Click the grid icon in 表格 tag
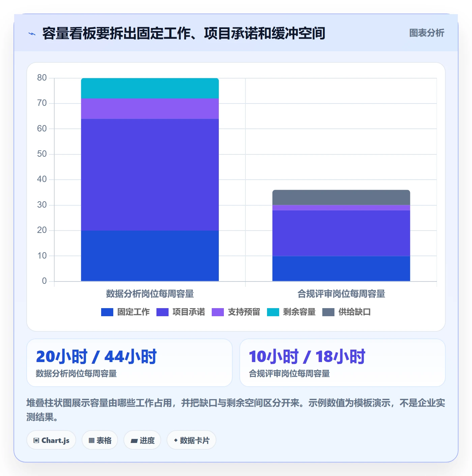This screenshot has width=472, height=476. pyautogui.click(x=91, y=440)
